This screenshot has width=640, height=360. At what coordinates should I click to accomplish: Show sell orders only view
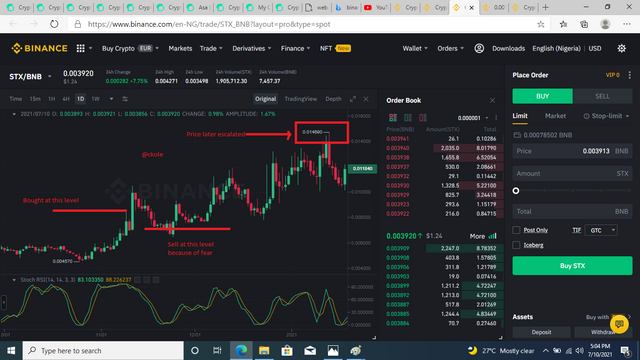[x=423, y=118]
